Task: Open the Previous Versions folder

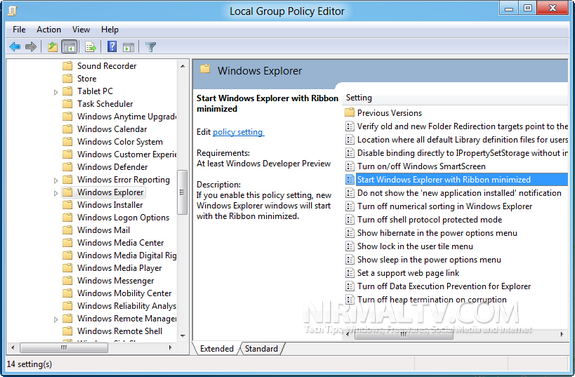Action: [x=389, y=113]
